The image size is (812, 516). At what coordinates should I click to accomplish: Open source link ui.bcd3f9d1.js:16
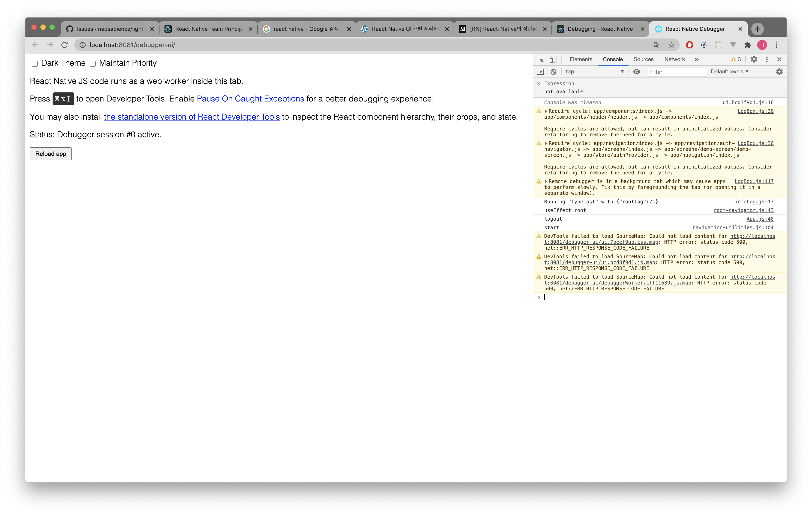click(x=748, y=102)
